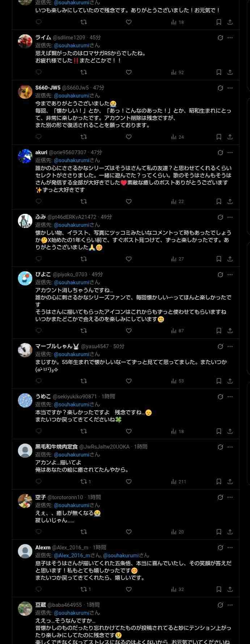The image size is (250, 644).
Task: Open 黒毛和牛焼肉定食 profile name
Action: 56,447
